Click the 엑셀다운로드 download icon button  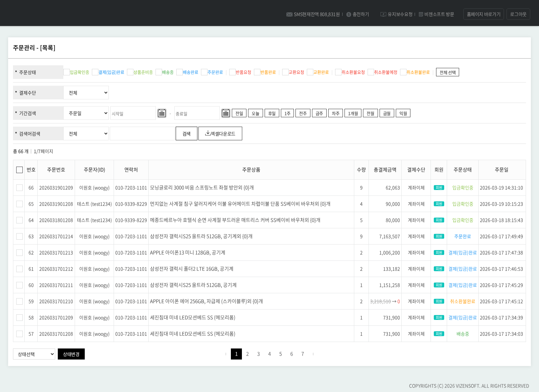(220, 133)
